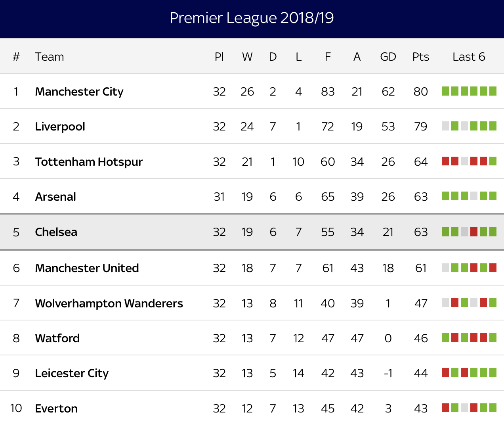Image resolution: width=504 pixels, height=422 pixels.
Task: Click the Premier League 2018/19 title
Action: [x=252, y=18]
